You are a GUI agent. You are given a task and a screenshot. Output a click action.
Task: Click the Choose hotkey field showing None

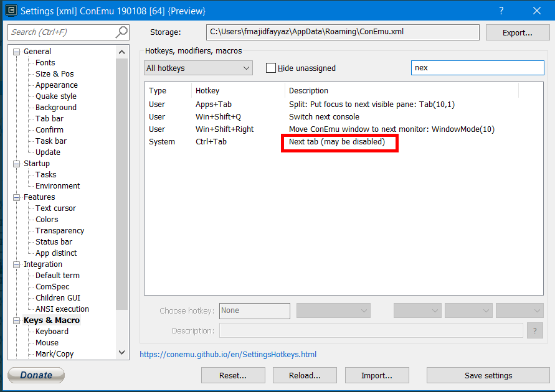(255, 310)
